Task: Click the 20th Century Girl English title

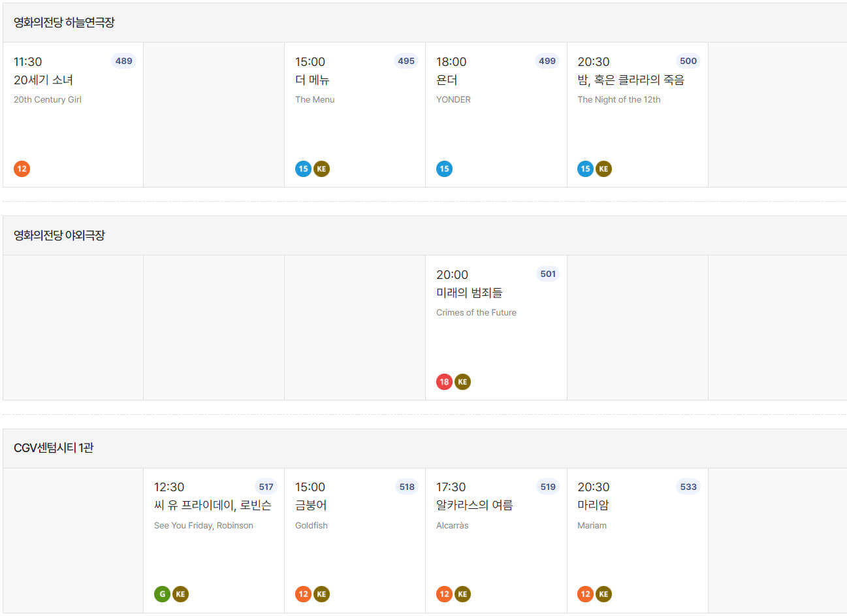Action: point(48,99)
